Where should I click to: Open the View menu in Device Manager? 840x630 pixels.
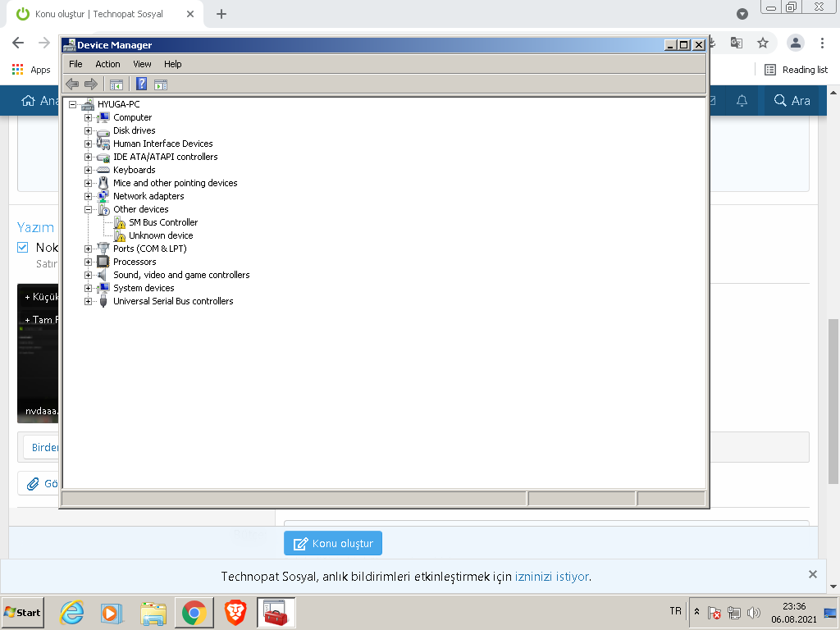tap(142, 64)
